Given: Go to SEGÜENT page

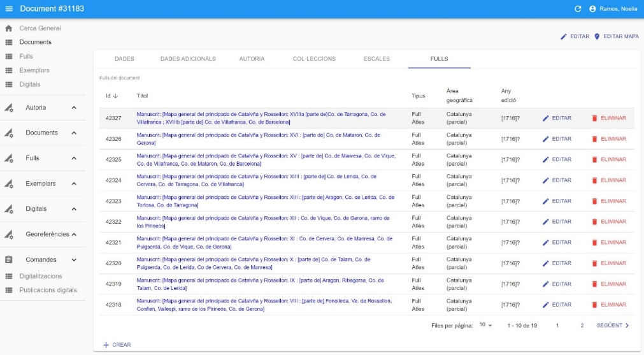Looking at the screenshot, I should click(613, 326).
